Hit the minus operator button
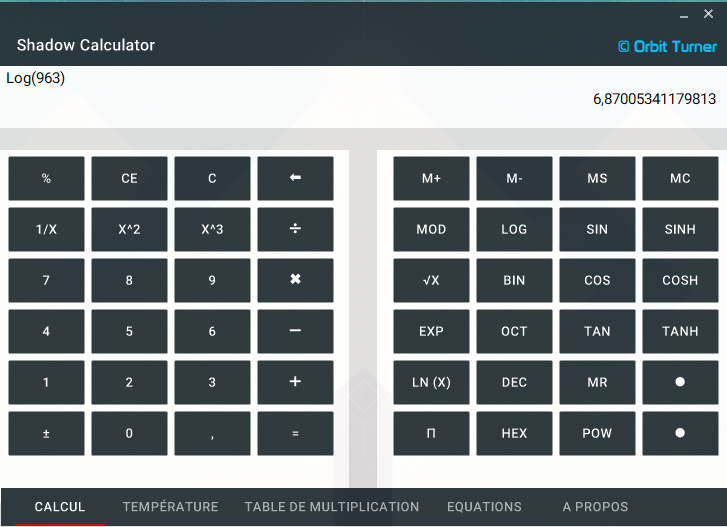 295,331
